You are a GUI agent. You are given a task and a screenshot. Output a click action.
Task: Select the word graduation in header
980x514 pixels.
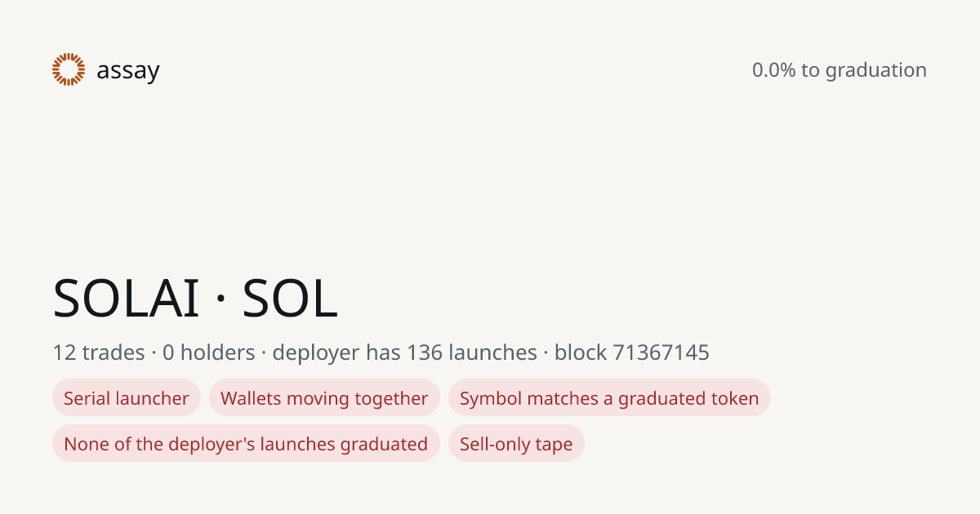876,71
